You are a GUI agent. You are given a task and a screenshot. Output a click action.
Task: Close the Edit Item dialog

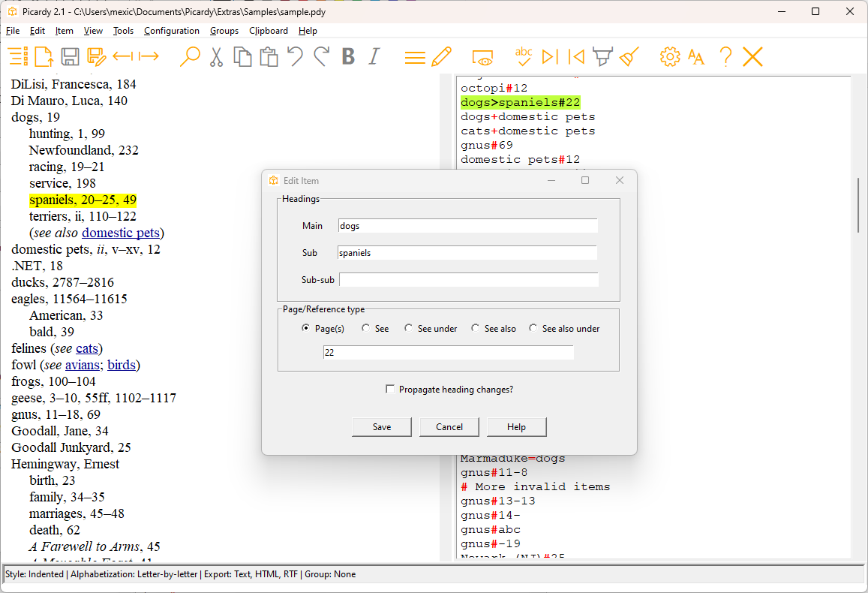pos(620,180)
